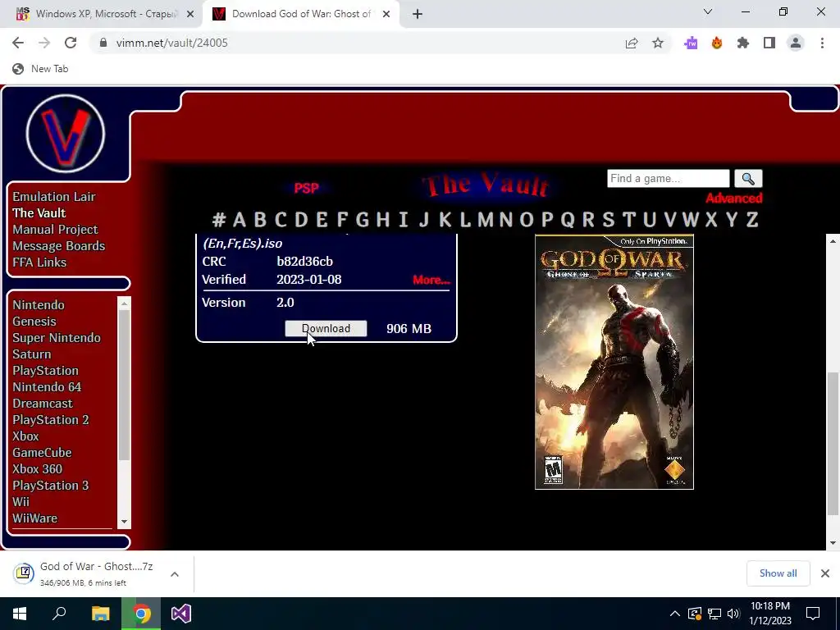Image resolution: width=840 pixels, height=630 pixels.
Task: Open Manual Project link
Action: 55,230
